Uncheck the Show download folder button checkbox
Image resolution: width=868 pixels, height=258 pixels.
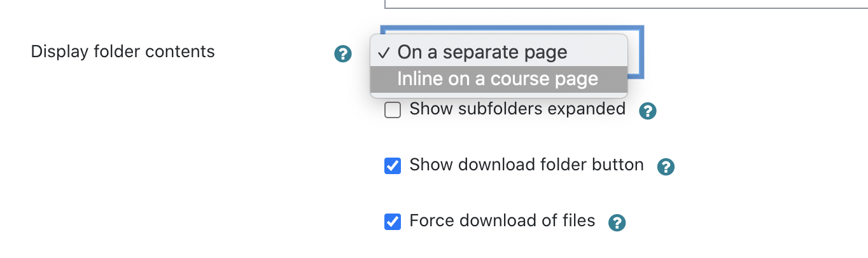tap(393, 166)
